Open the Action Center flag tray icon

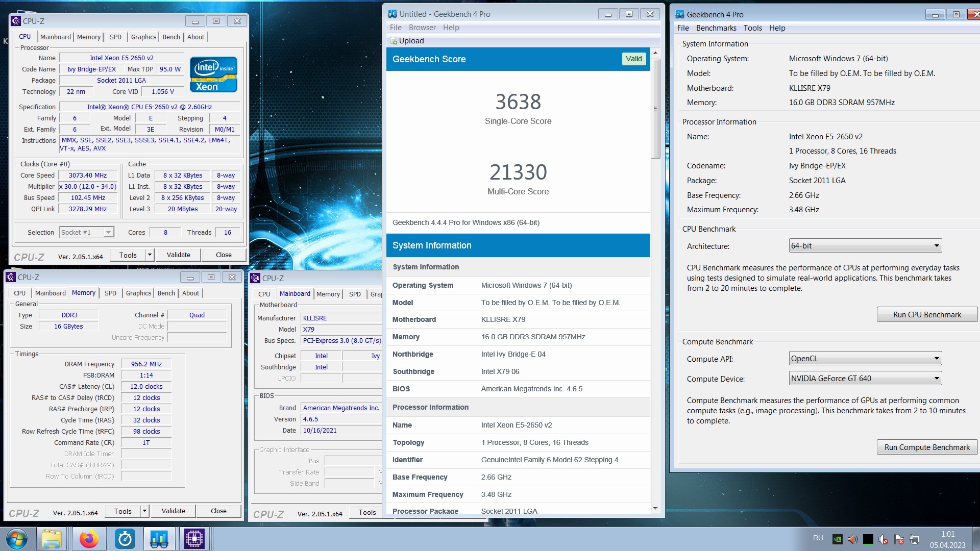[899, 539]
